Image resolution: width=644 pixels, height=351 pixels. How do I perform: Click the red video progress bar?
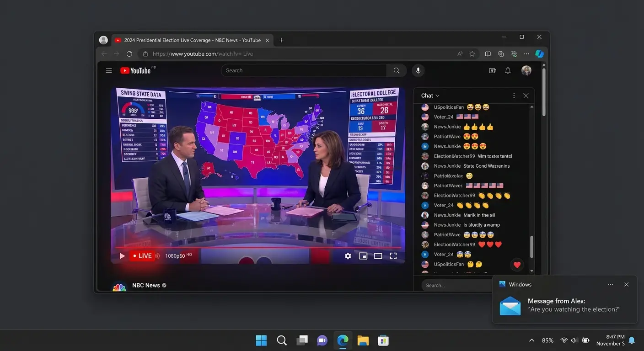tap(256, 248)
